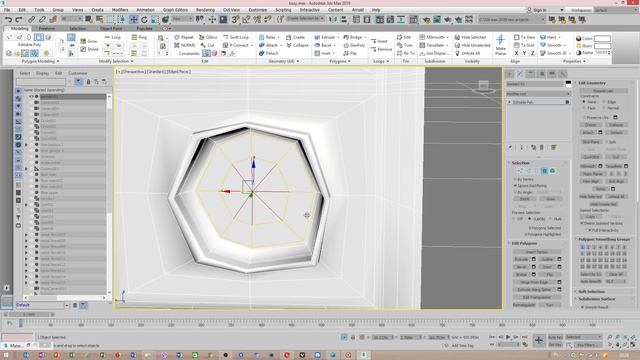640x360 pixels.
Task: Click the Select and Link chain icon
Action: coord(31,19)
